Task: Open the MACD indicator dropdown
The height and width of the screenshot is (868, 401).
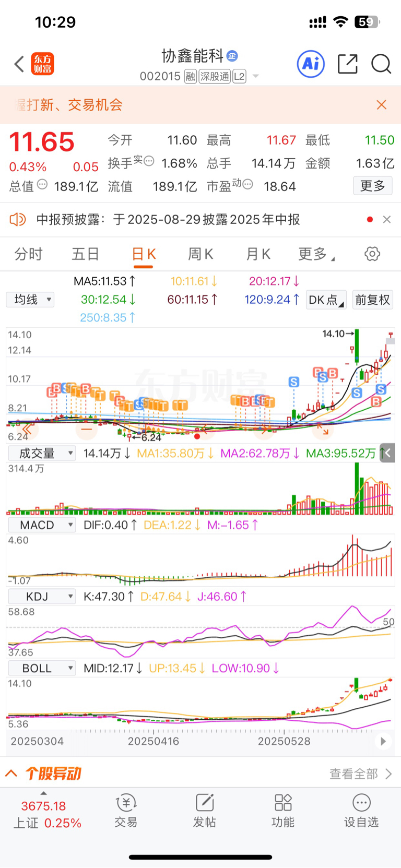Action: click(x=42, y=525)
